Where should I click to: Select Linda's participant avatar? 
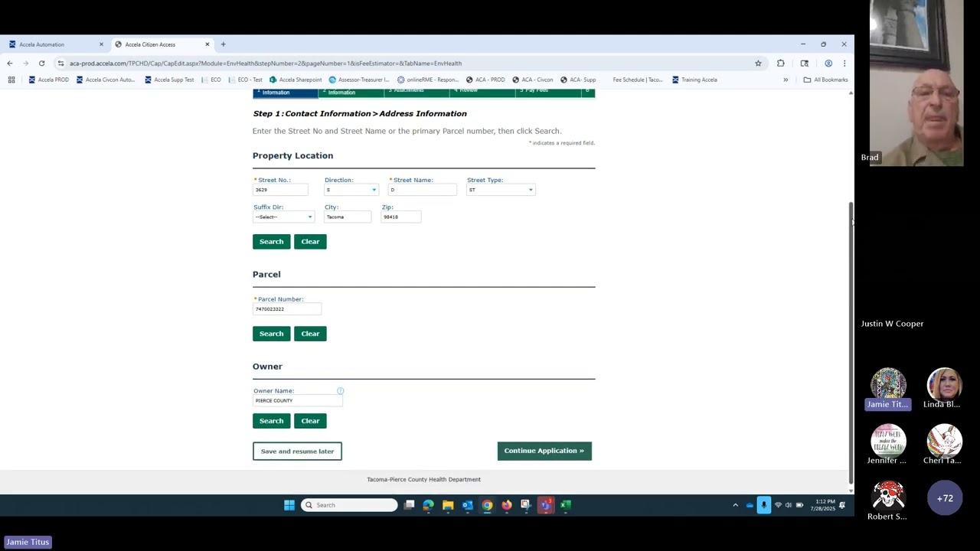pyautogui.click(x=944, y=383)
